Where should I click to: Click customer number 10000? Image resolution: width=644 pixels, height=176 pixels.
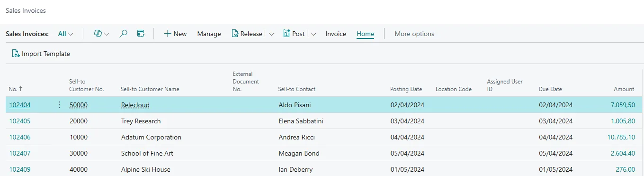click(79, 137)
